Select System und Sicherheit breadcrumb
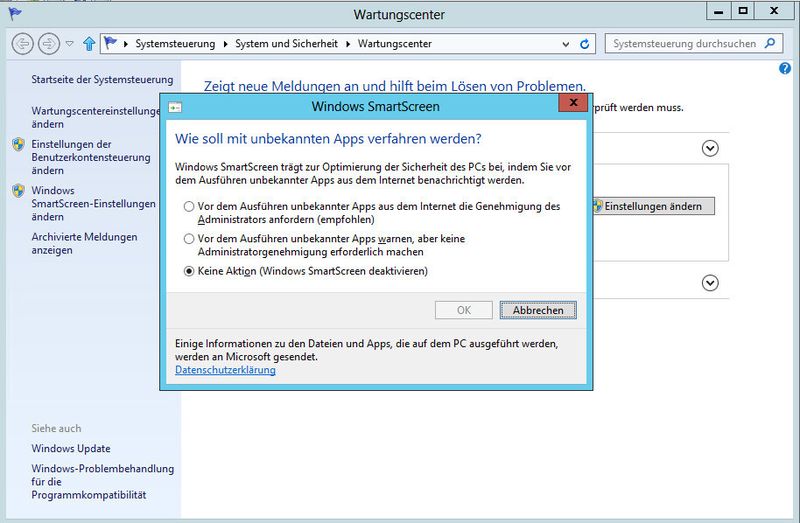Viewport: 800px width, 523px height. pos(286,44)
